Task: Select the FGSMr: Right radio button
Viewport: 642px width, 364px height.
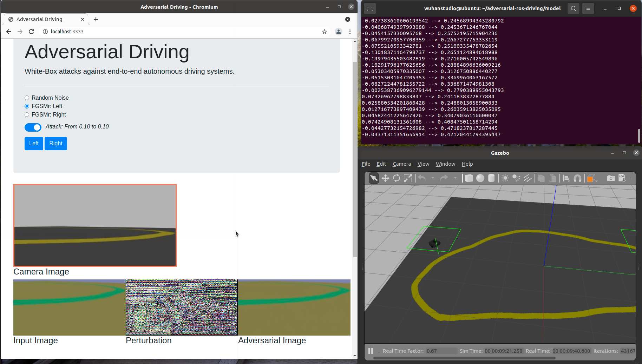Action: coord(27,115)
